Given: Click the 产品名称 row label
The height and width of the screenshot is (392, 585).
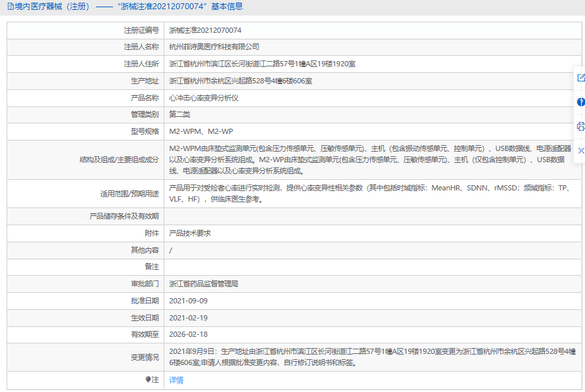Looking at the screenshot, I should click(x=145, y=98).
